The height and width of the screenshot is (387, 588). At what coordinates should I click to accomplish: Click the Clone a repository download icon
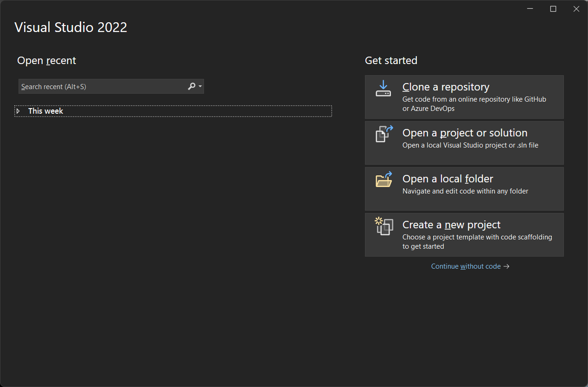[383, 88]
